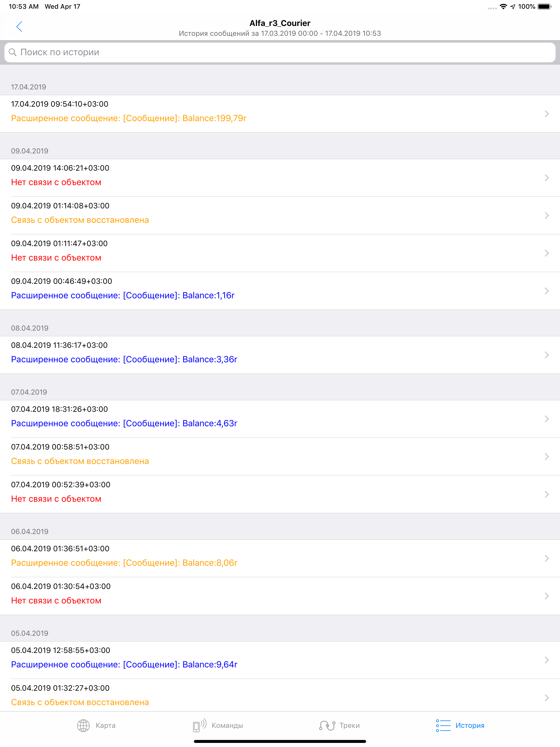Click the 17.04.2019 section header

coord(29,87)
